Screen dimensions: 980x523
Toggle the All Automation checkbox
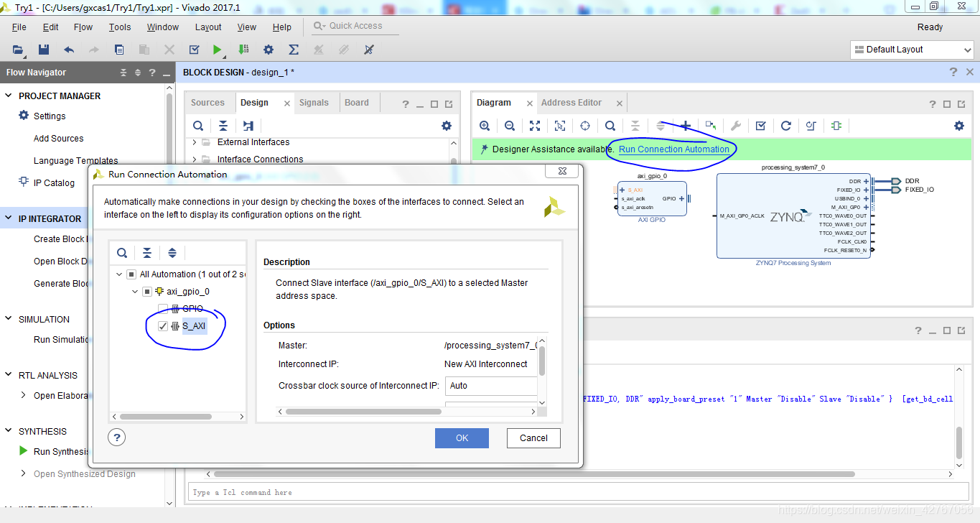click(x=131, y=274)
